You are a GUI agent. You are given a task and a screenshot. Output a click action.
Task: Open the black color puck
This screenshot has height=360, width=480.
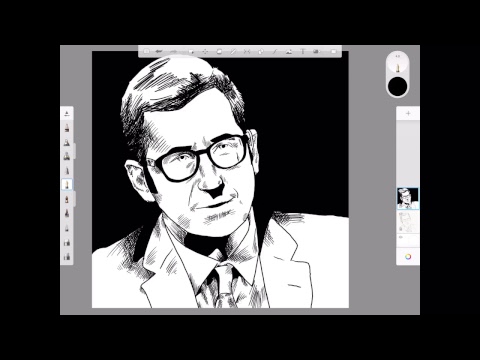[397, 86]
